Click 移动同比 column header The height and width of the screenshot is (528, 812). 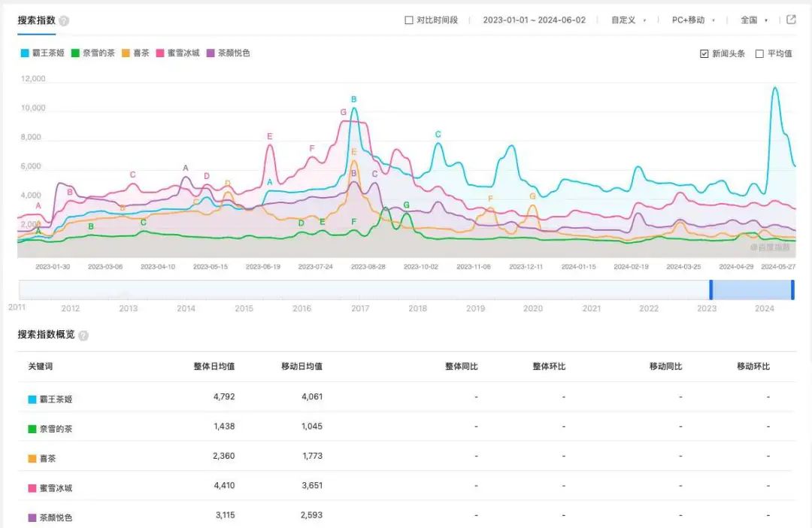tap(666, 366)
